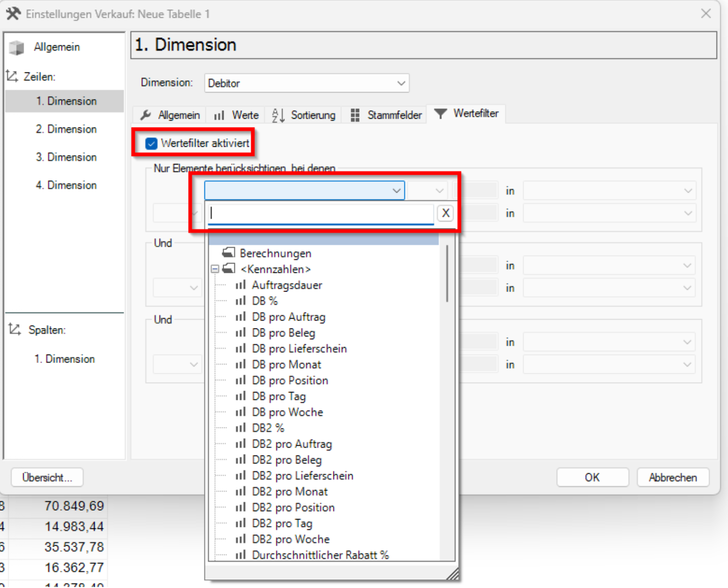Click the wrench icon on Allgemein tab
The height and width of the screenshot is (588, 728).
point(146,115)
